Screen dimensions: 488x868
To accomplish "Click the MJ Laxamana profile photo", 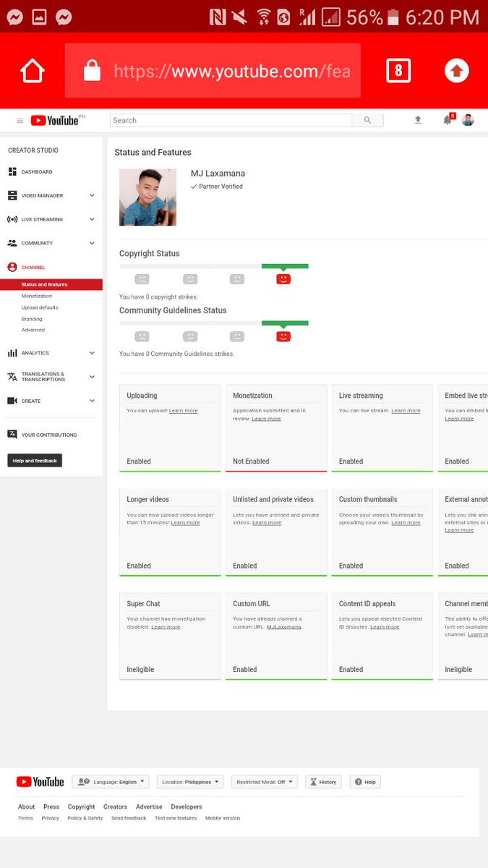I will click(x=147, y=197).
